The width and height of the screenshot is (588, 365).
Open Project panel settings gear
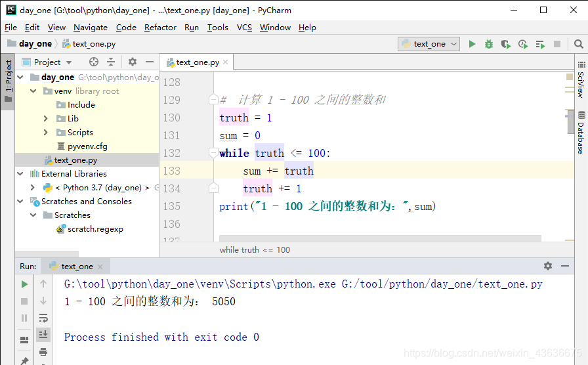click(x=133, y=62)
